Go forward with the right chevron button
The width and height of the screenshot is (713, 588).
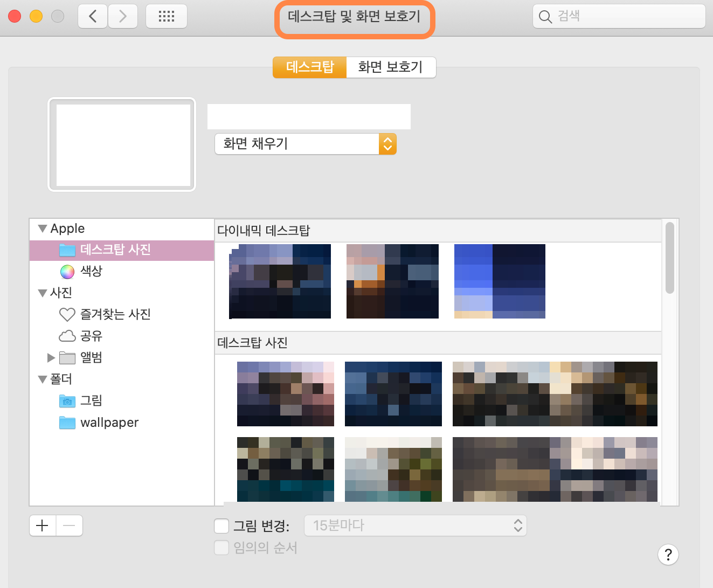click(123, 16)
